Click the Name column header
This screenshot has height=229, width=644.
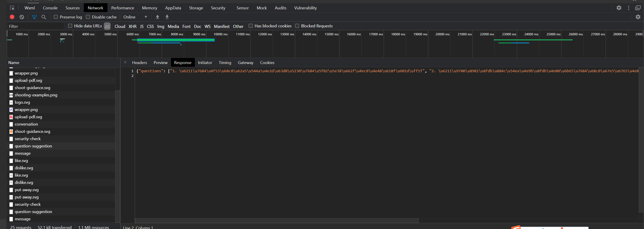[x=64, y=63]
